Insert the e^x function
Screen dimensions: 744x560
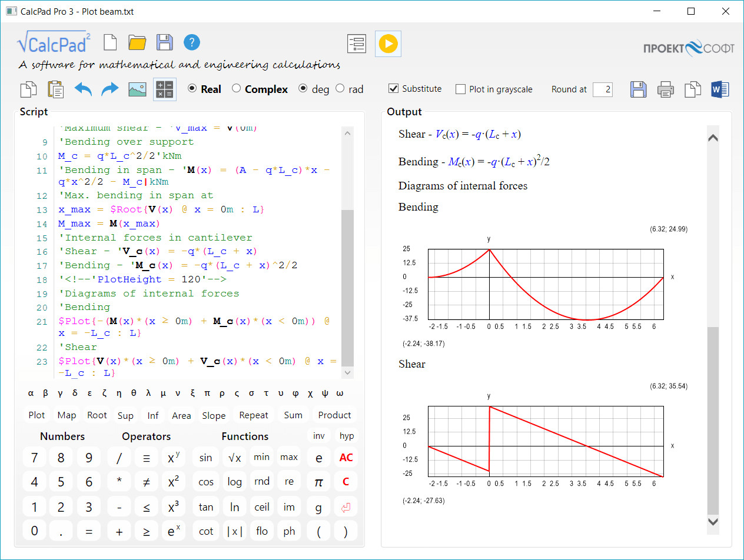[174, 531]
